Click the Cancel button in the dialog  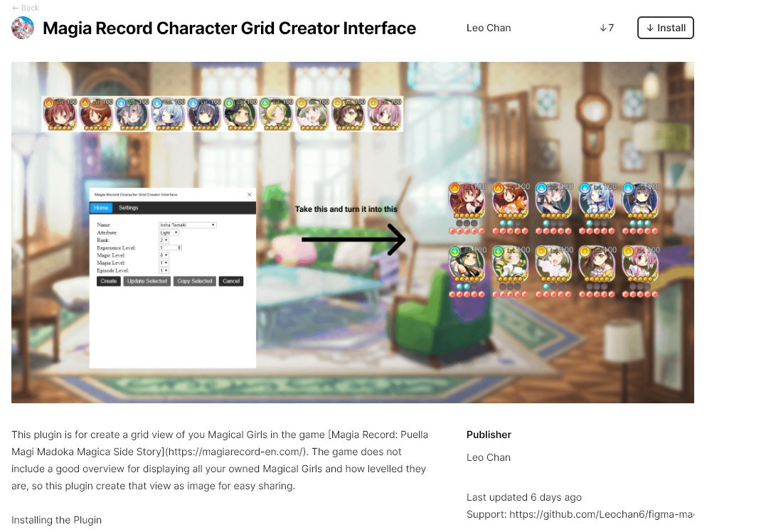tap(231, 281)
